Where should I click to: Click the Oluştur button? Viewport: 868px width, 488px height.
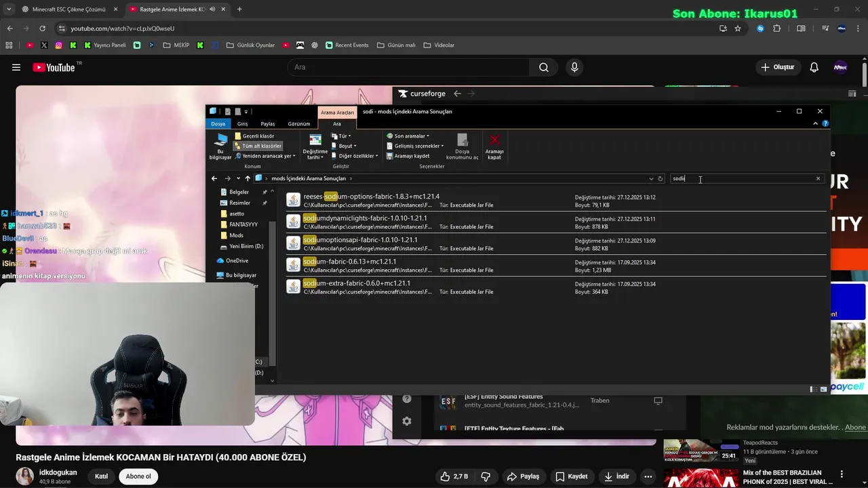(x=777, y=67)
